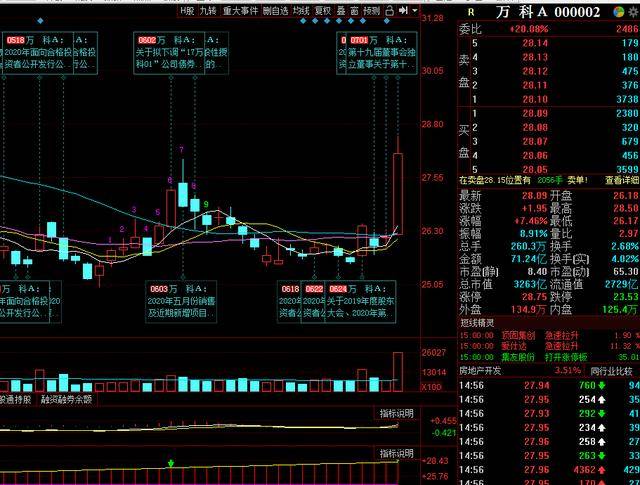Open the H股 quote view
This screenshot has width=640, height=485.
pyautogui.click(x=187, y=11)
